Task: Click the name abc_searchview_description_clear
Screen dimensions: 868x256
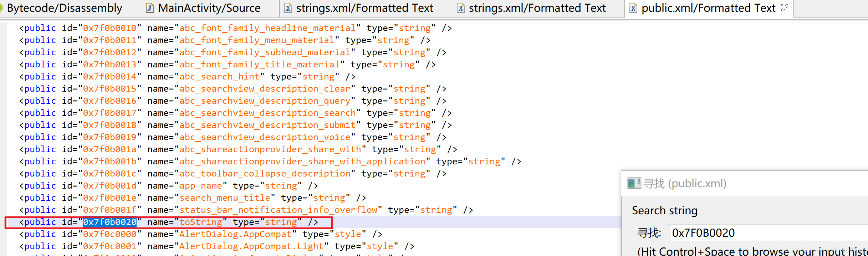Action: point(265,89)
